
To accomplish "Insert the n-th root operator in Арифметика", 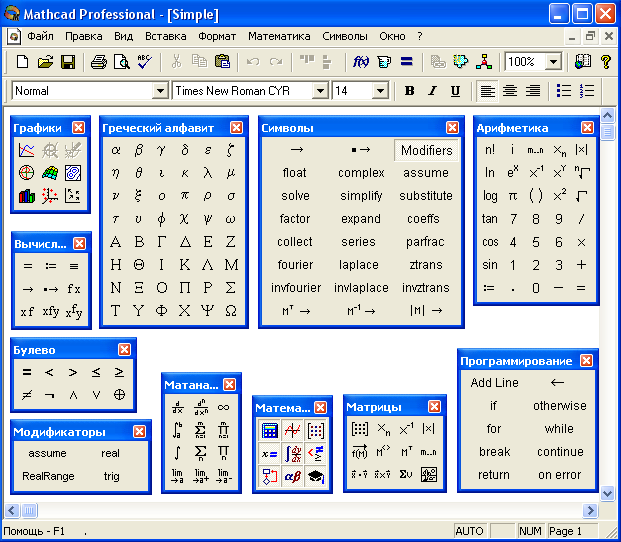I will click(582, 173).
